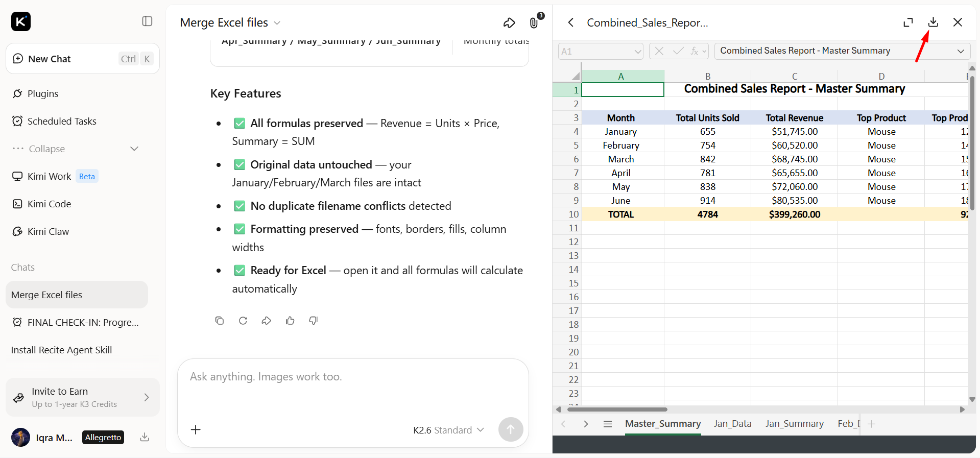The width and height of the screenshot is (980, 458).
Task: Click the Allegretto plan badge
Action: click(103, 437)
